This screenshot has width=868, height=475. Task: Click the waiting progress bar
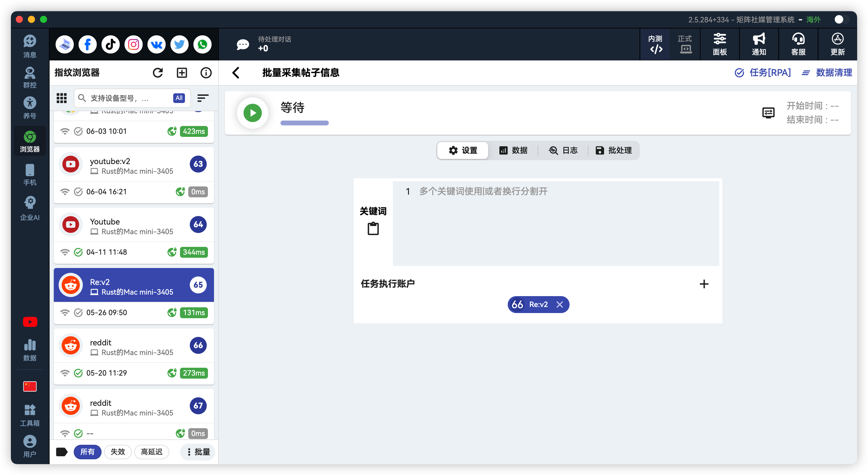pos(304,123)
